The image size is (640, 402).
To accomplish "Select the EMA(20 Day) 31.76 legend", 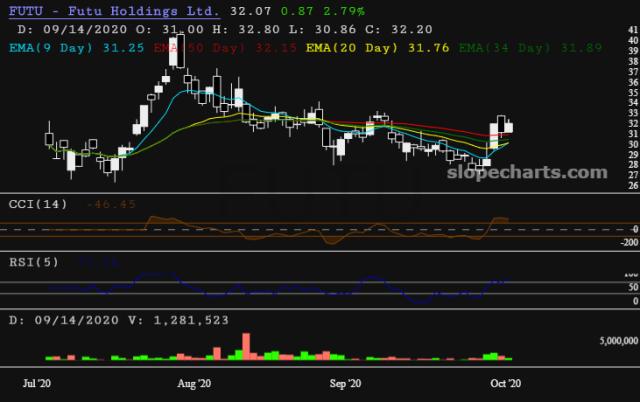I will [x=378, y=48].
